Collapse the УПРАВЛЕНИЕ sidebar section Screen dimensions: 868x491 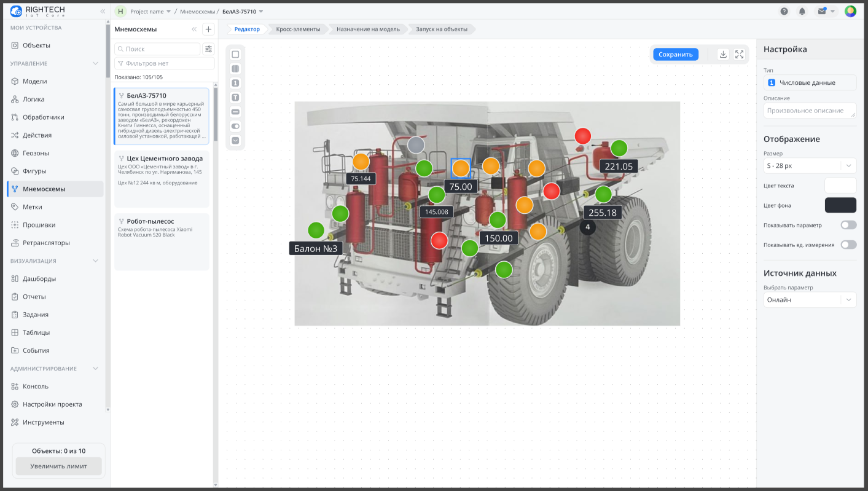pyautogui.click(x=95, y=63)
